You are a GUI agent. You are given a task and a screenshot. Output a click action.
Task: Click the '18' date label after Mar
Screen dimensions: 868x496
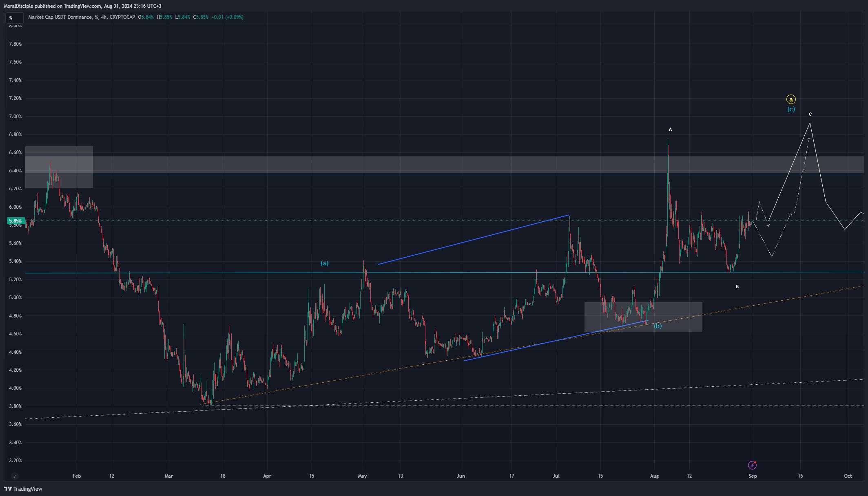(223, 476)
